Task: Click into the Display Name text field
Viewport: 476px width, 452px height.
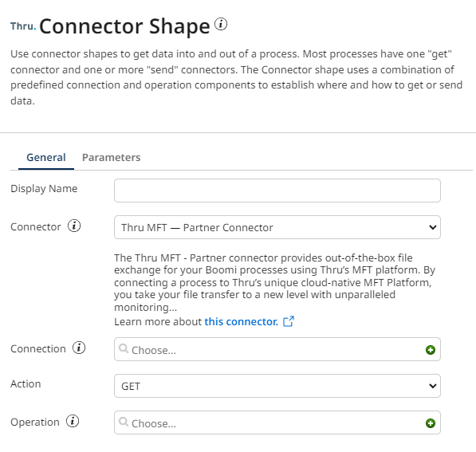Action: [x=277, y=191]
